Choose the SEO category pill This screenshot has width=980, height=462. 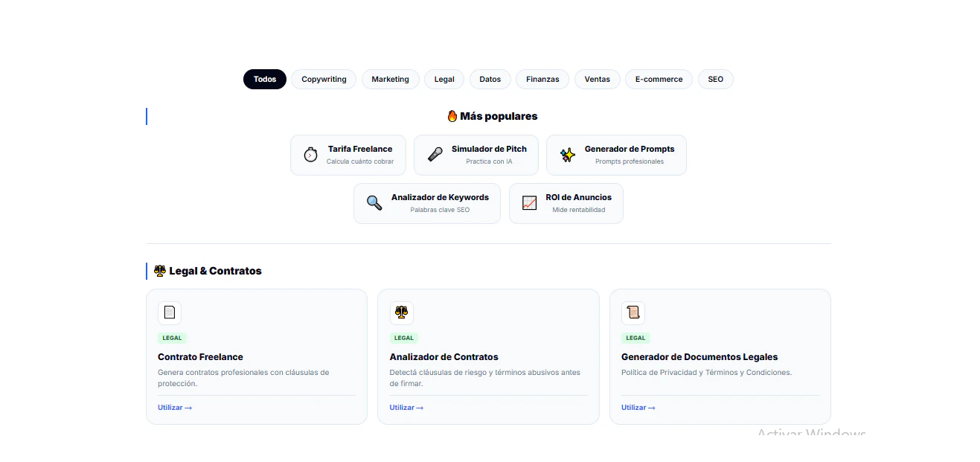click(715, 80)
